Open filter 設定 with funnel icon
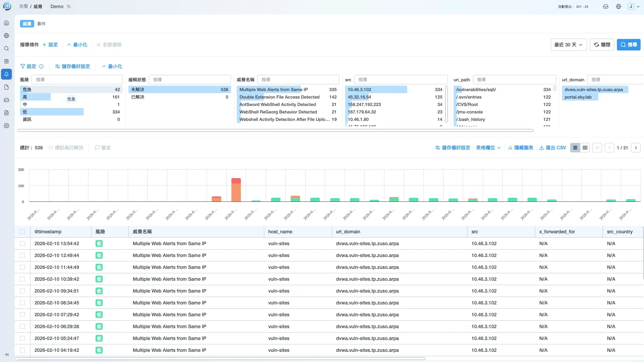This screenshot has width=644, height=362. pyautogui.click(x=28, y=66)
